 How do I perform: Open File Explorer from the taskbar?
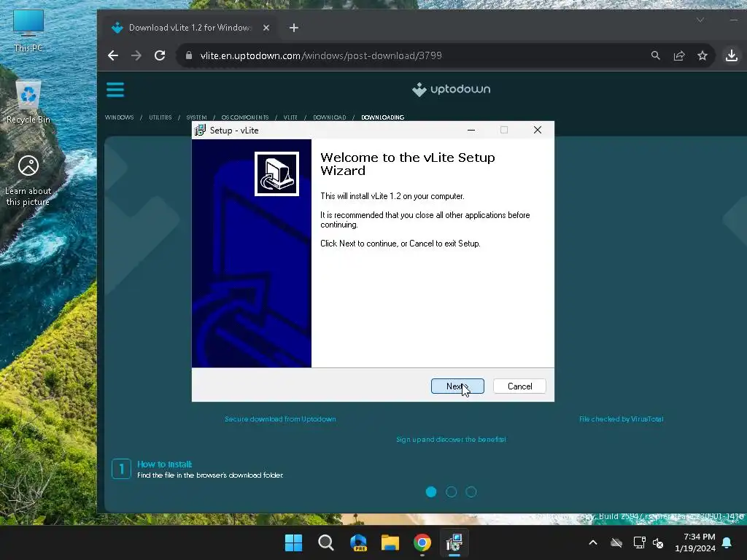point(390,542)
